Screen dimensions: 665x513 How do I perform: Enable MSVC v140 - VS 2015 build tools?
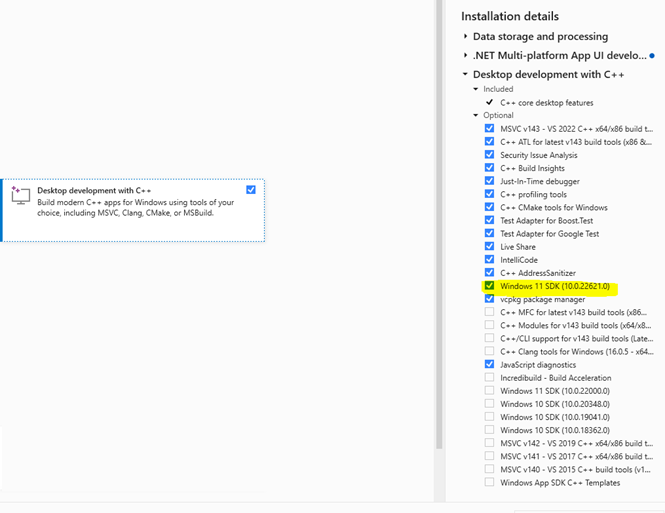489,469
